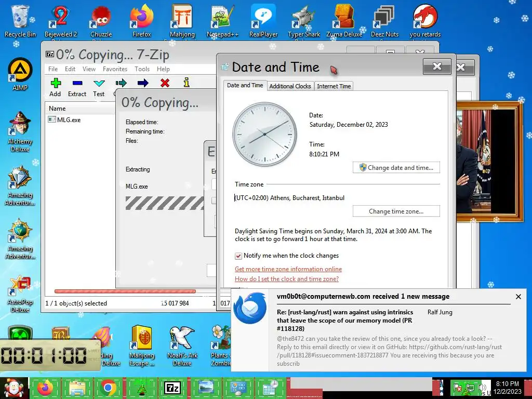Click the Firefox icon in the taskbar

coord(45,388)
